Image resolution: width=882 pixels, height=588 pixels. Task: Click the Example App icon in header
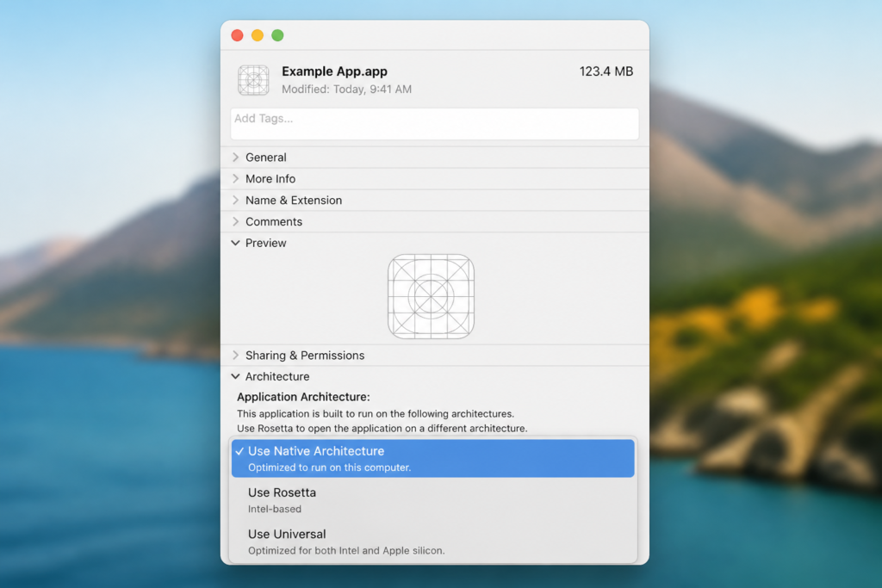click(253, 80)
